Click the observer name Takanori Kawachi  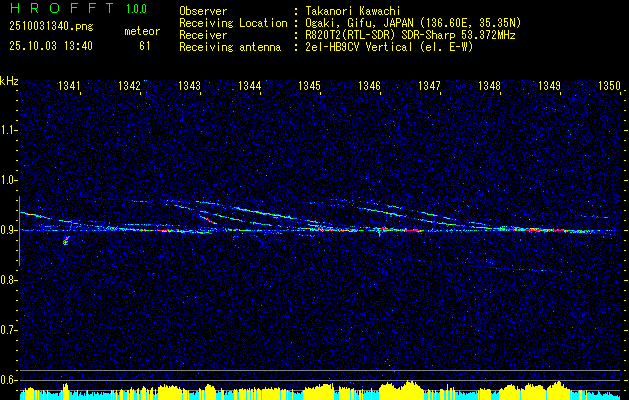pos(353,11)
